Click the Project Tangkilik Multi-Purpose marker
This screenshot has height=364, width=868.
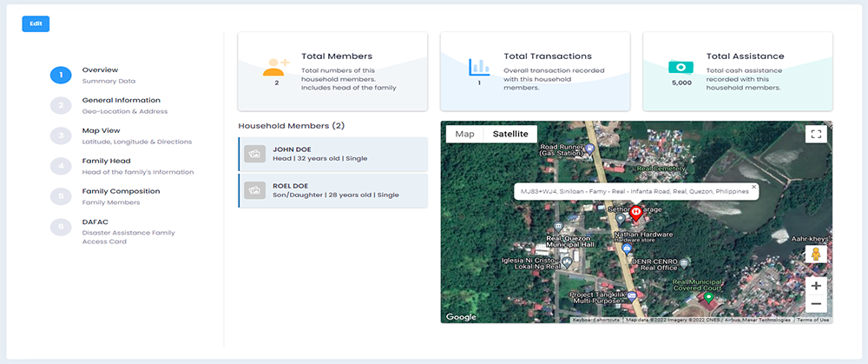click(x=632, y=297)
